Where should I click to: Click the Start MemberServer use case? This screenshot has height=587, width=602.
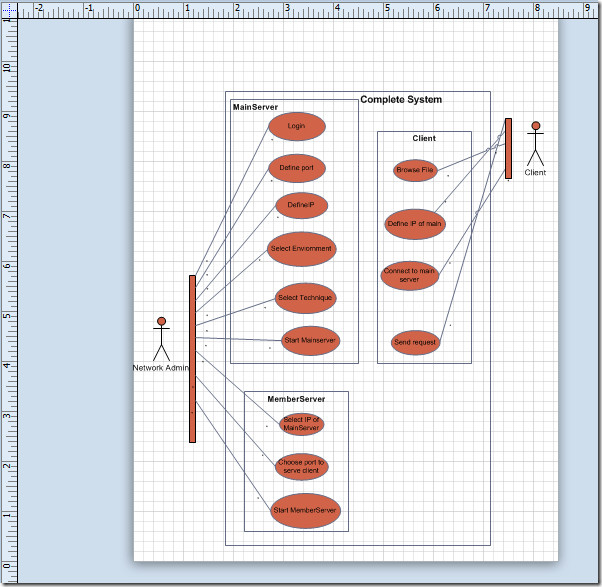[x=306, y=510]
